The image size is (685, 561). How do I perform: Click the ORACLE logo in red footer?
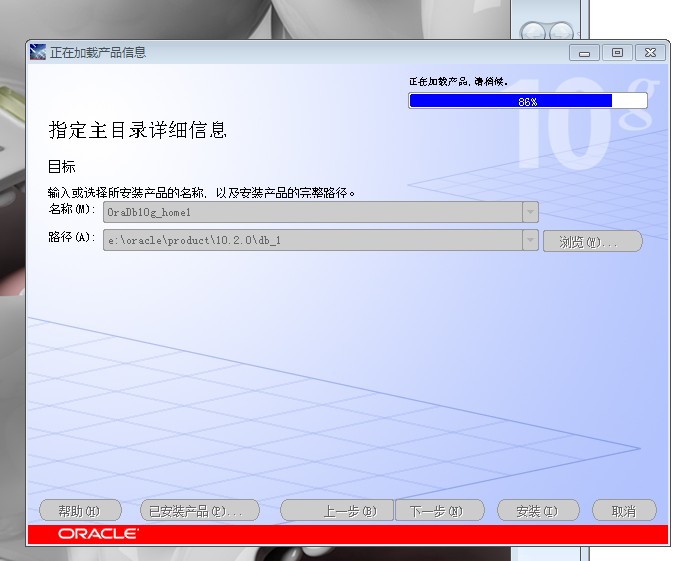(x=98, y=533)
